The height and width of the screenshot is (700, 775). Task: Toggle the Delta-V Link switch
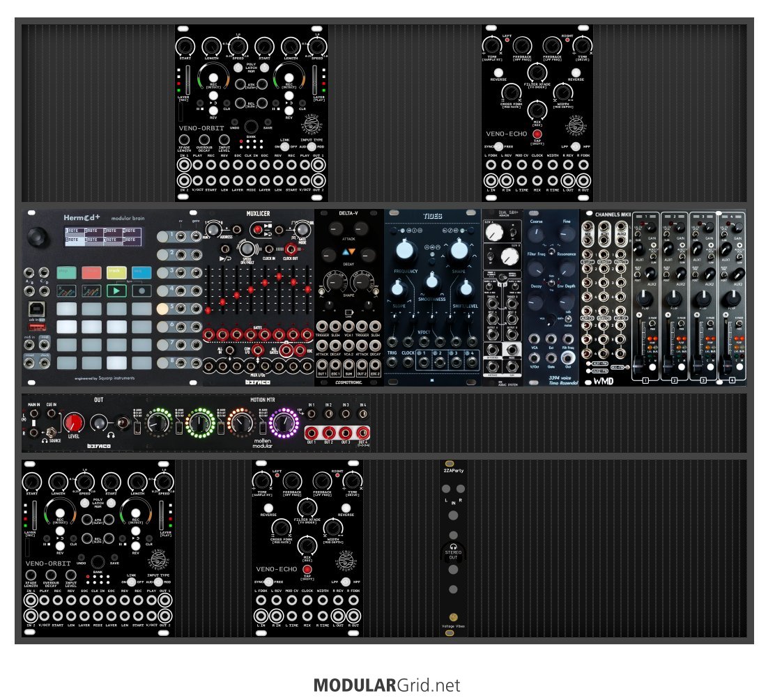tap(348, 313)
